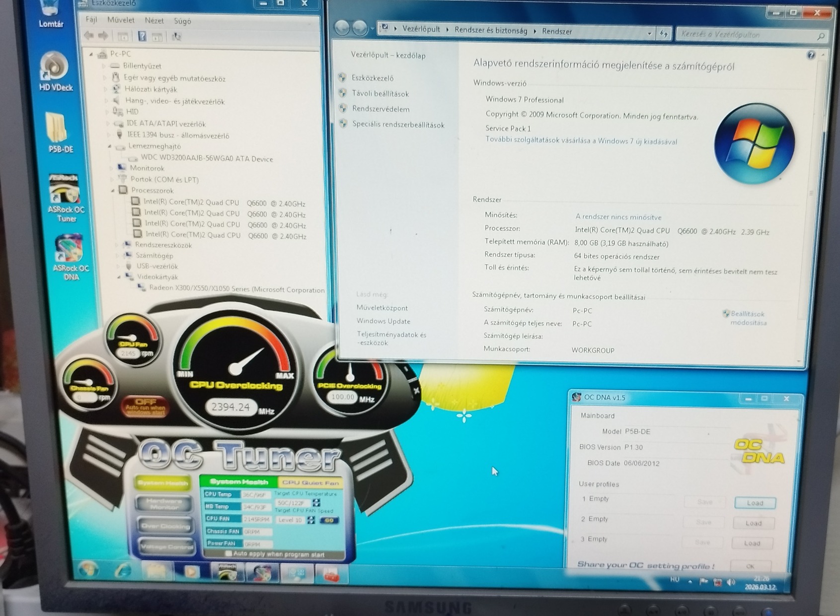Select the Radeon X300/X550/X1050 Series device
The image size is (840, 616).
tap(236, 288)
